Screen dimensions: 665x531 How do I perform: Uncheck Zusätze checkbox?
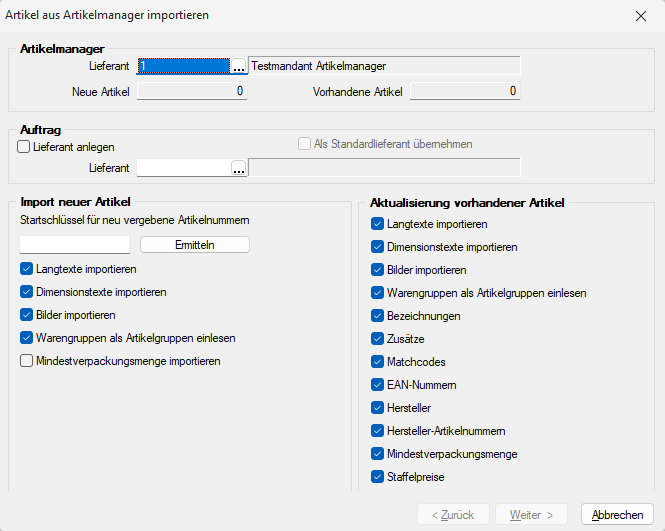(377, 339)
